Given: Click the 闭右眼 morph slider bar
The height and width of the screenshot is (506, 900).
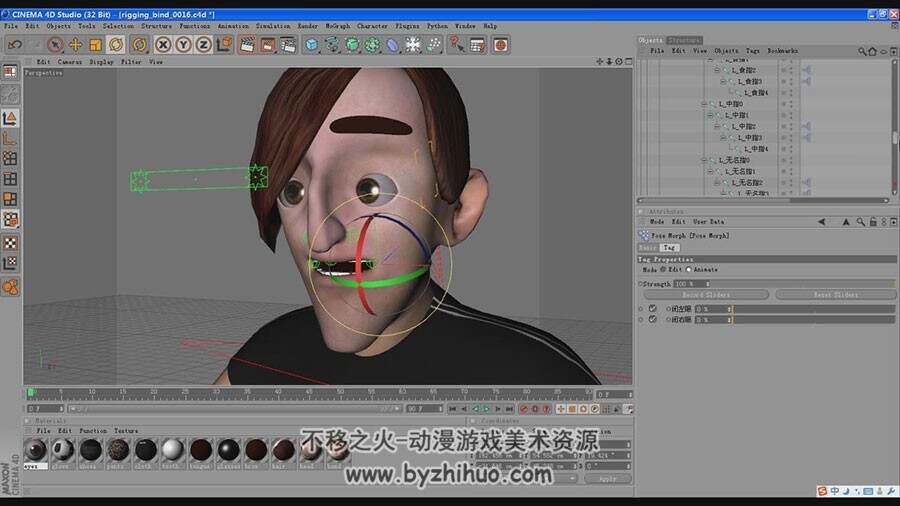Looking at the screenshot, I should (x=814, y=319).
